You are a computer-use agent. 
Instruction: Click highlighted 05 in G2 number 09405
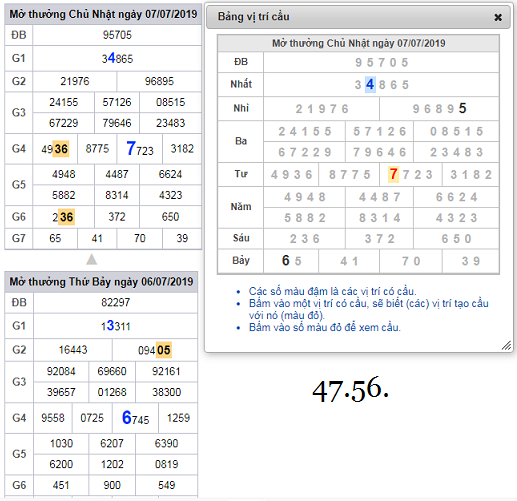point(164,350)
